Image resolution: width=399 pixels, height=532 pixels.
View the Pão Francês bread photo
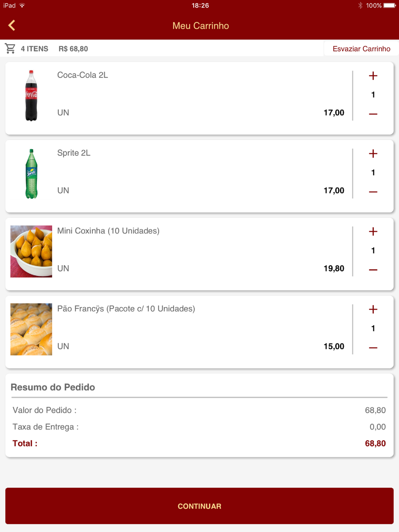(31, 329)
